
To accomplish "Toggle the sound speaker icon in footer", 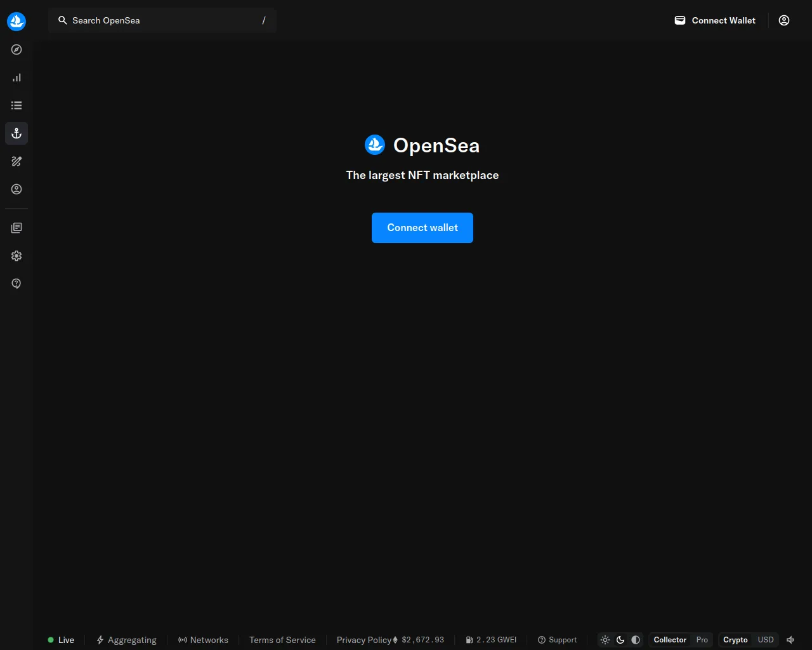I will point(790,640).
